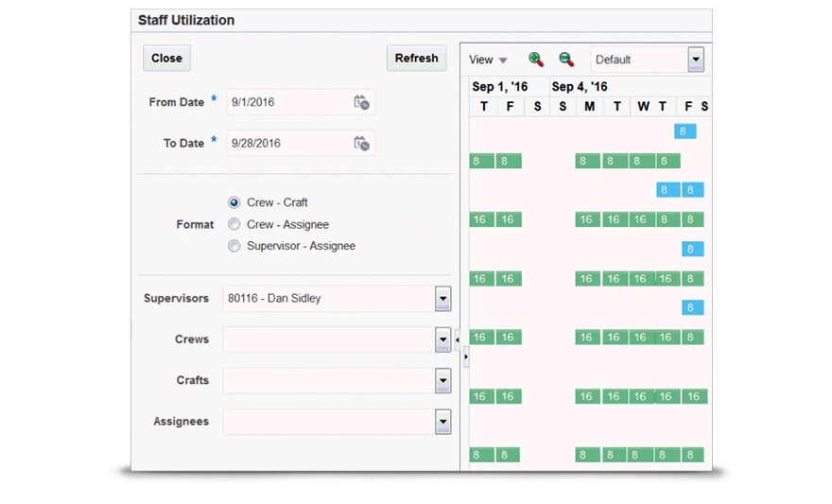Image resolution: width=832 pixels, height=504 pixels.
Task: Expand the Crews dropdown
Action: 442,339
